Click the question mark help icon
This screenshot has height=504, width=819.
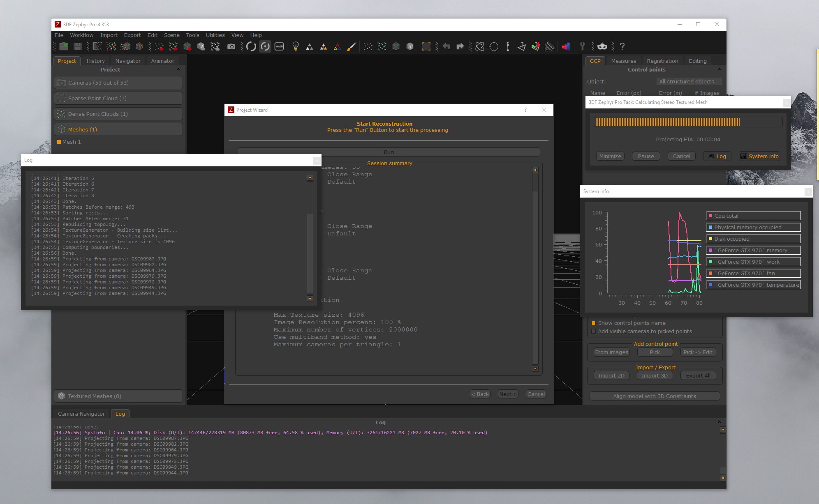coord(622,46)
